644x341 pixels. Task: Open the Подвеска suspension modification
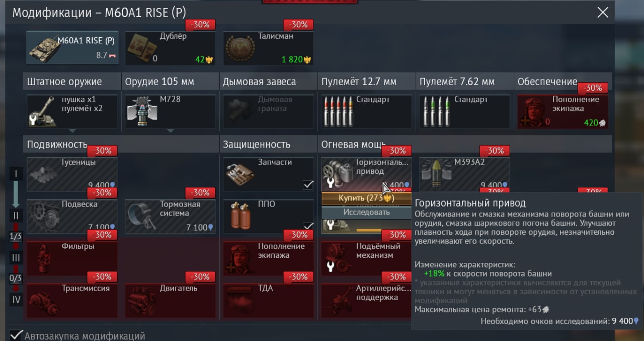[x=72, y=217]
